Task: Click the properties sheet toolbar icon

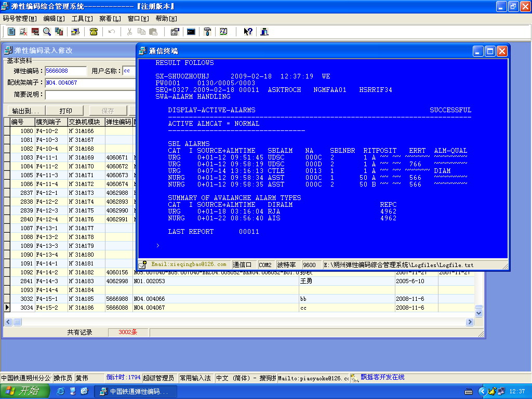Action: (x=175, y=32)
